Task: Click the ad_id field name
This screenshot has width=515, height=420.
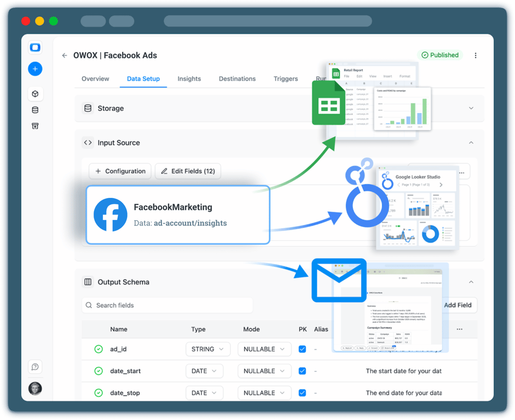Action: point(118,349)
